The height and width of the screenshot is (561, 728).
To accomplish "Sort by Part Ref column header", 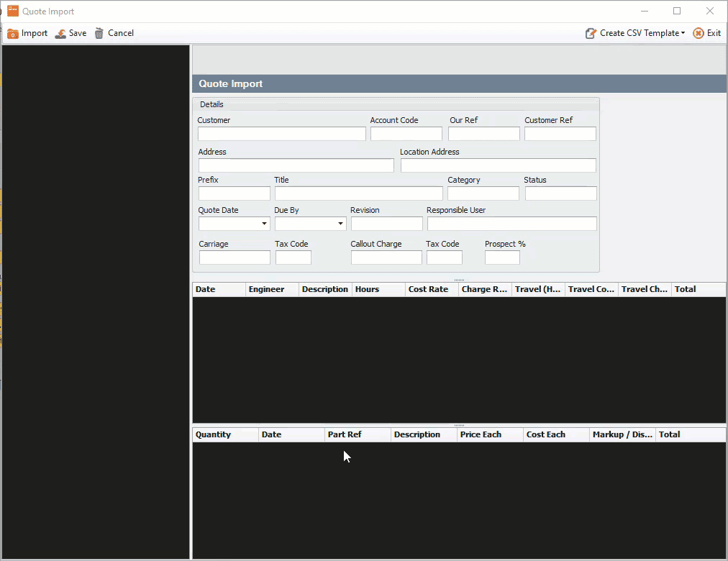I will 358,435.
